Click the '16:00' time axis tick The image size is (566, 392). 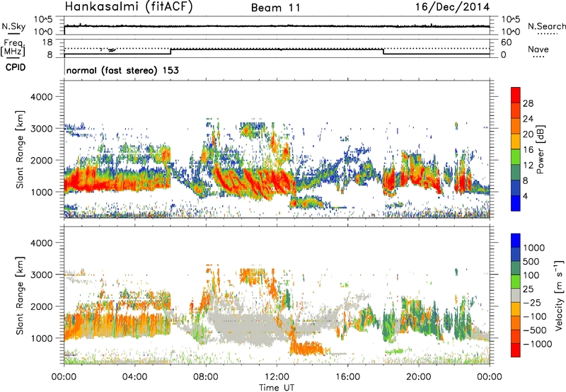tap(347, 377)
